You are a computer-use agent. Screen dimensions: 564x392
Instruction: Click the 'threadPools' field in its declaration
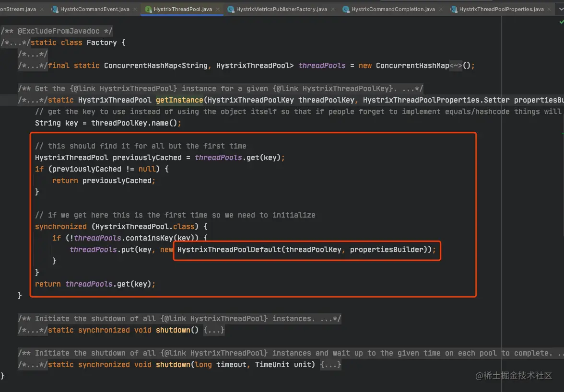click(322, 65)
